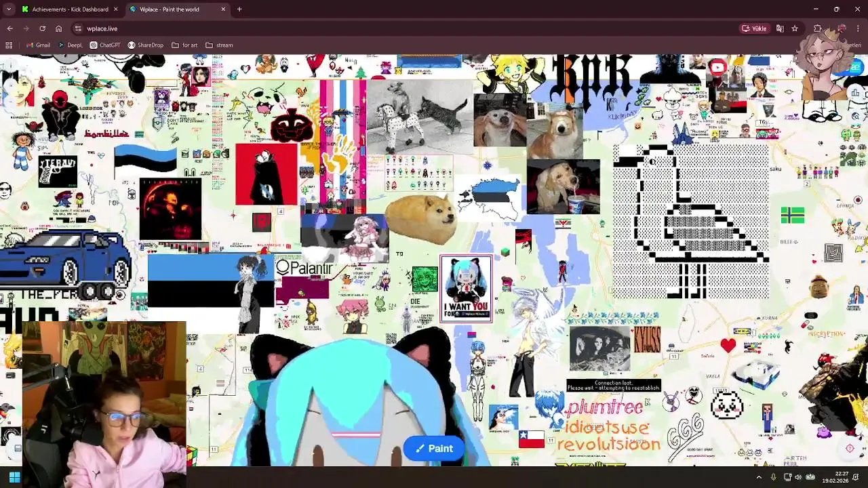Open the apps grid in bookmarks bar

9,45
